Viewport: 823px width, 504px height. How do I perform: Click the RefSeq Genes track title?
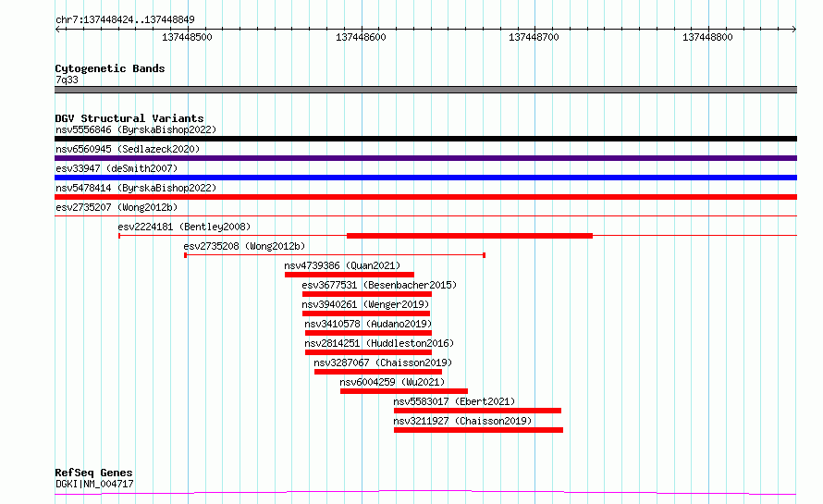pyautogui.click(x=93, y=473)
